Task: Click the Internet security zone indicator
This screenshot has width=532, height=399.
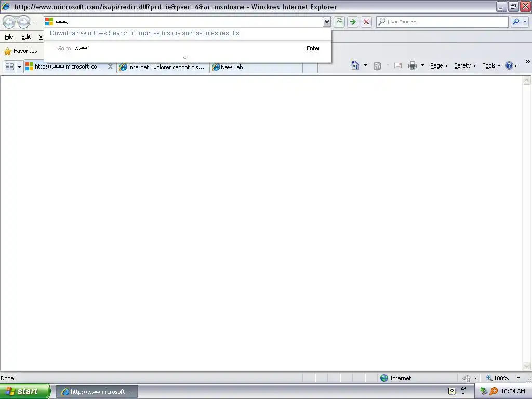Action: click(x=395, y=378)
